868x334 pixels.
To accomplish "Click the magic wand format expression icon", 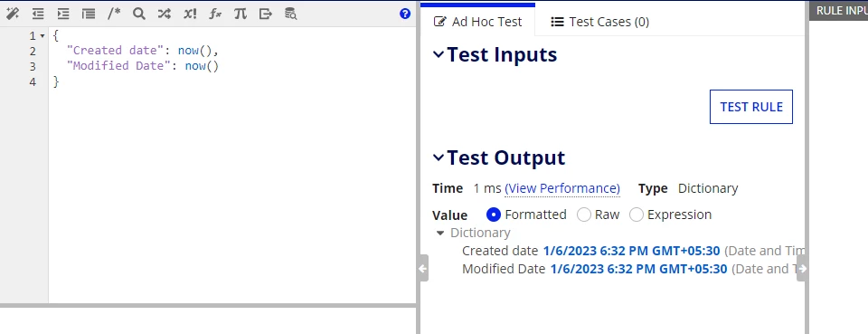I will click(x=12, y=14).
